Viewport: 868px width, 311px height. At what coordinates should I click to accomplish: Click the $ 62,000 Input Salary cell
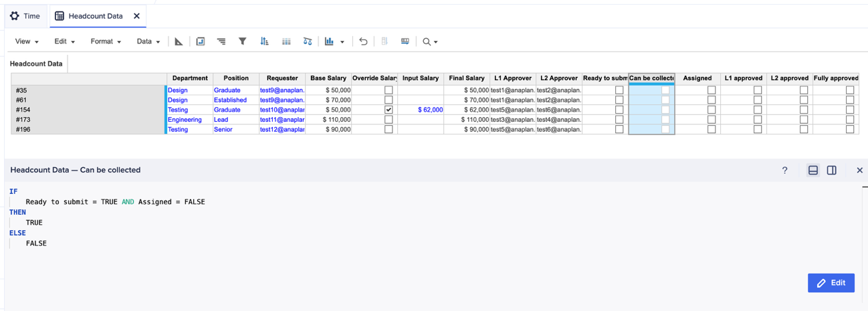tap(421, 110)
